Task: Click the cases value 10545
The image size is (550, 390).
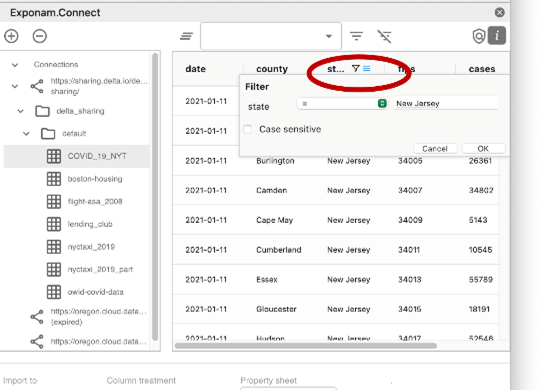Action: tap(481, 250)
